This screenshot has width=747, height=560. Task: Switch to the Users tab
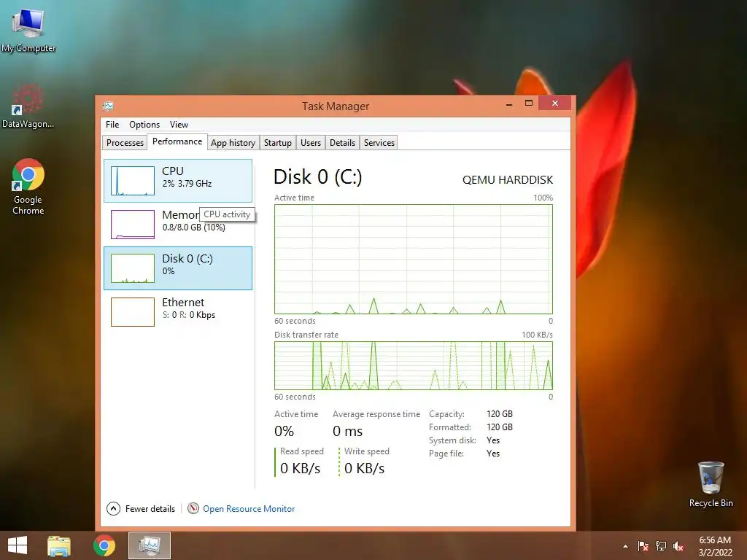pos(311,142)
